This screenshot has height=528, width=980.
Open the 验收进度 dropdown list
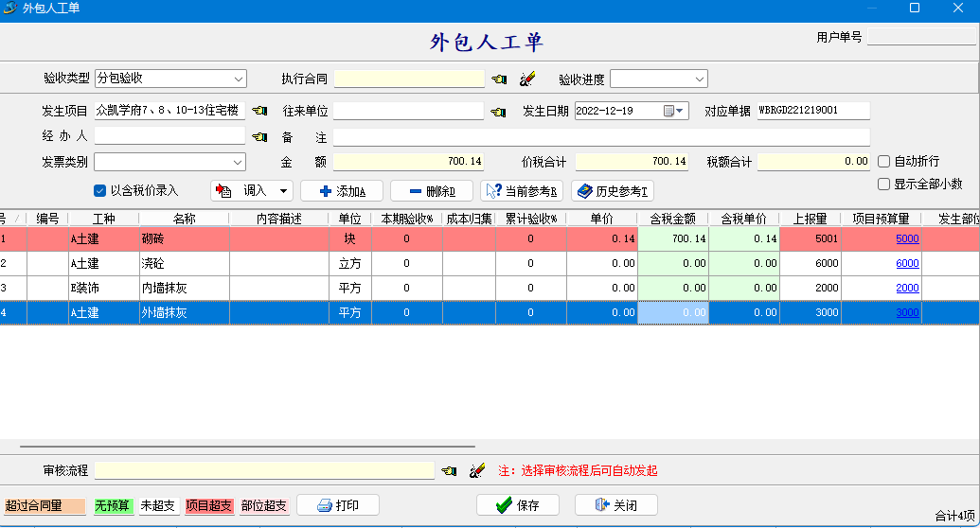(699, 79)
